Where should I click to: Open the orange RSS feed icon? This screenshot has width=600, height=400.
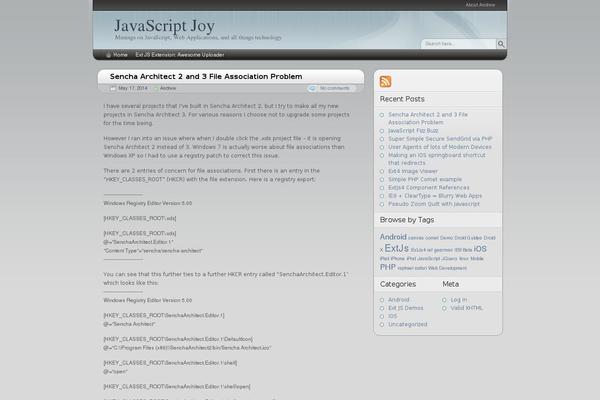tap(385, 82)
